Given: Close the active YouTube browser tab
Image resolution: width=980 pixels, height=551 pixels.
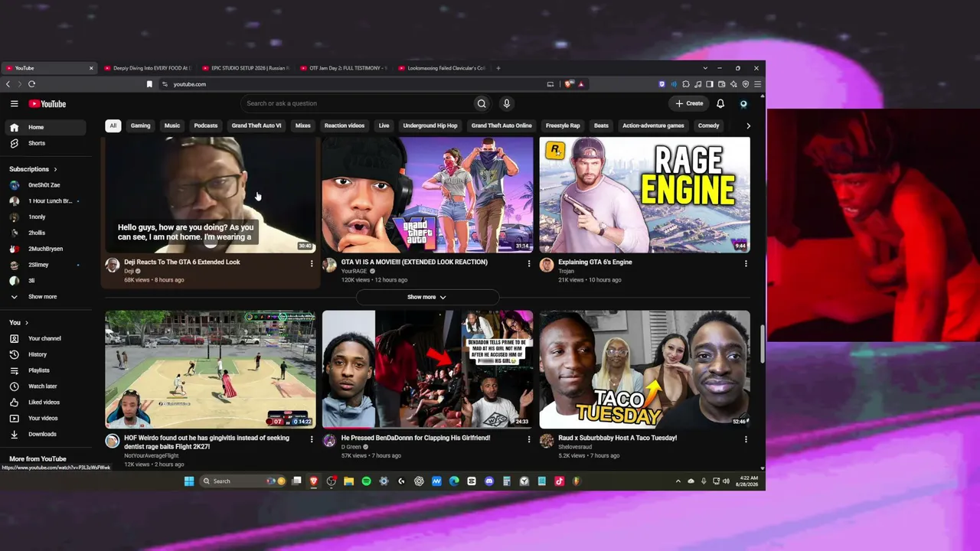Looking at the screenshot, I should (x=91, y=68).
